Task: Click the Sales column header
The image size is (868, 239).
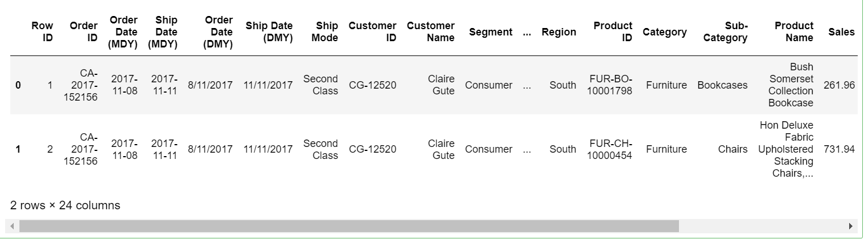Action: coord(842,32)
